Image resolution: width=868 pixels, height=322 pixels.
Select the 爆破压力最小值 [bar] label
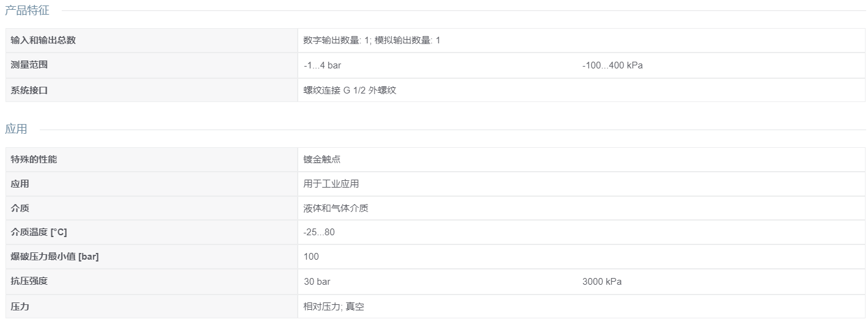pyautogui.click(x=54, y=257)
